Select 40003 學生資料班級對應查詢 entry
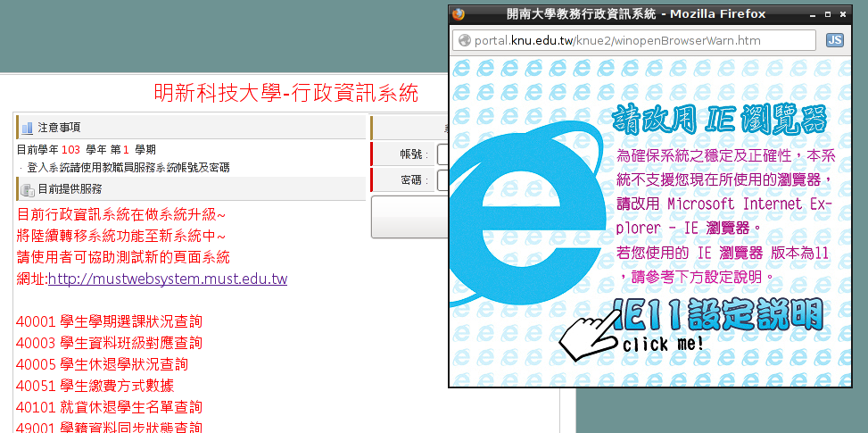Viewport: 868px width, 433px height. point(109,343)
